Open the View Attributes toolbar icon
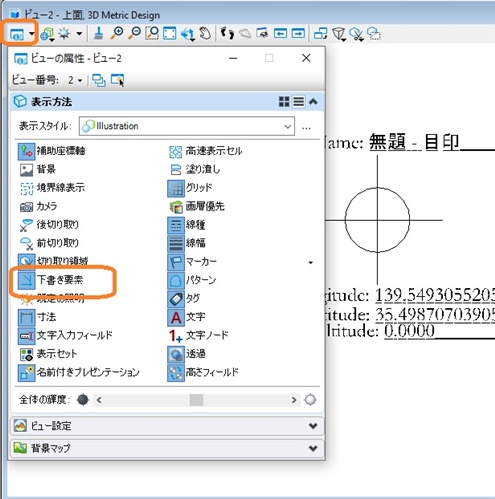This screenshot has width=495, height=499. click(17, 34)
